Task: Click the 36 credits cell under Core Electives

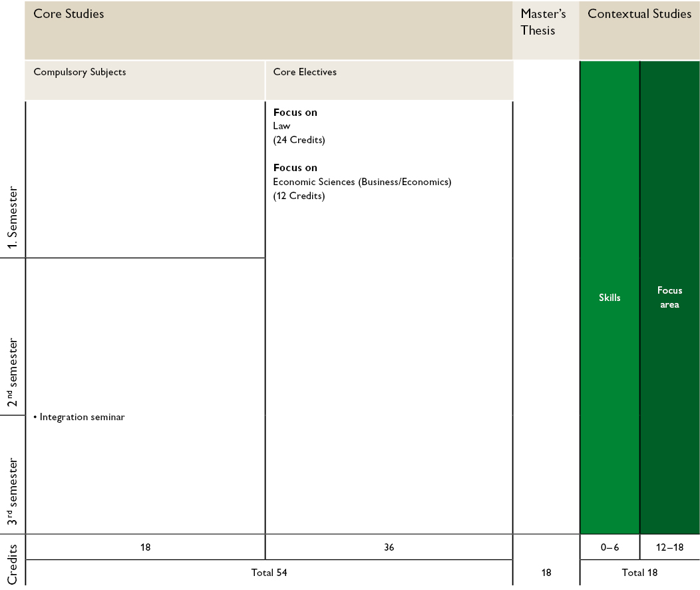Action: point(389,547)
